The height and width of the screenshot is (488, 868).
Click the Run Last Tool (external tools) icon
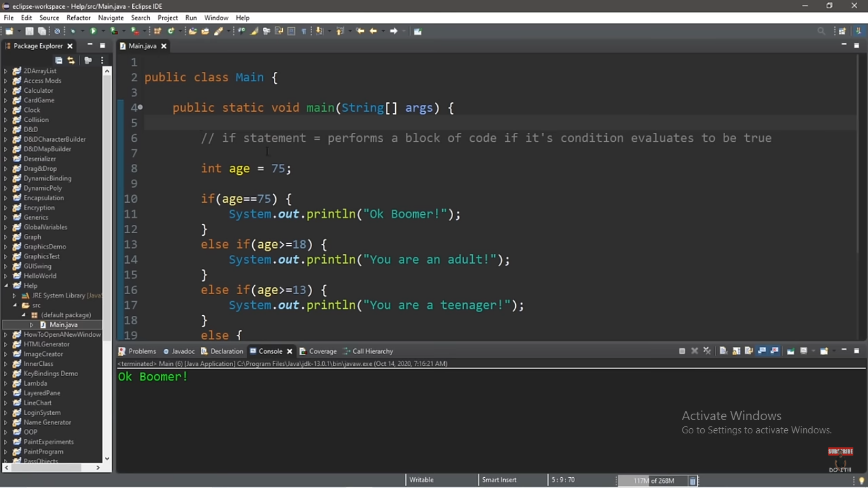point(135,31)
